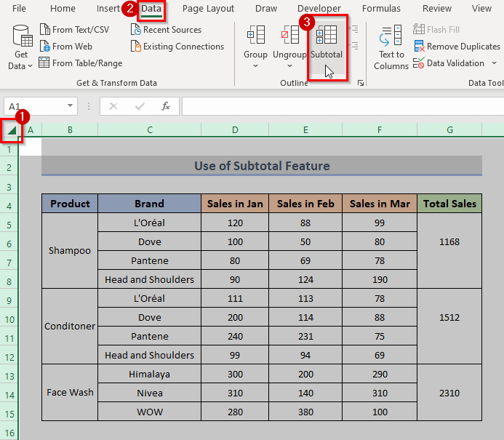Viewport: 504px width, 440px height.
Task: Select the Data ribbon tab
Action: point(151,9)
